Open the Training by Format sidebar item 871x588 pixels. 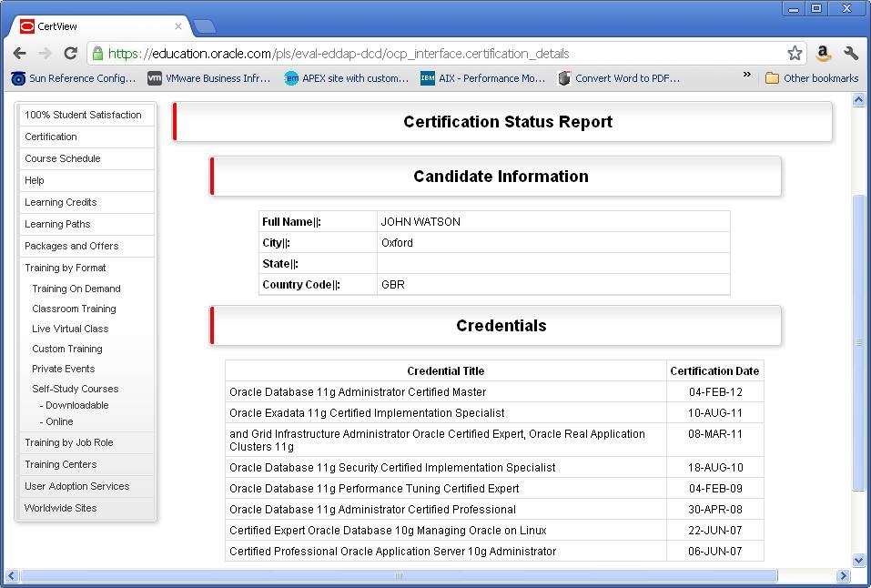66,268
